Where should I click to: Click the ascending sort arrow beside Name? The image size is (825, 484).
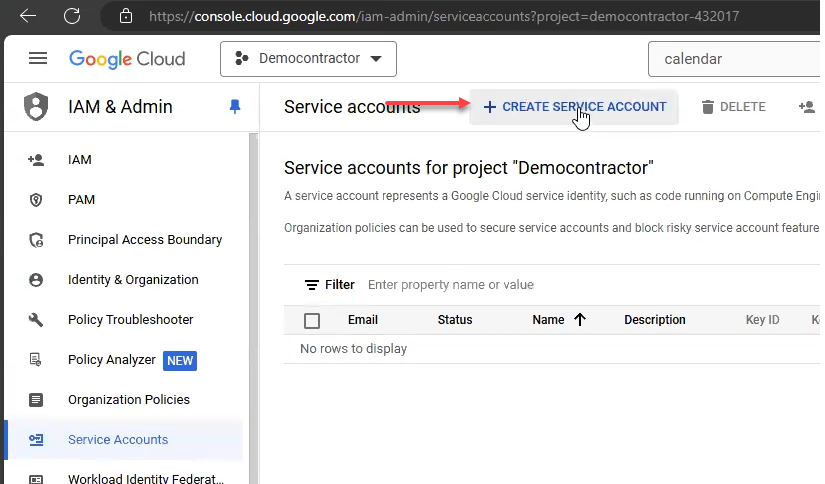pos(580,319)
